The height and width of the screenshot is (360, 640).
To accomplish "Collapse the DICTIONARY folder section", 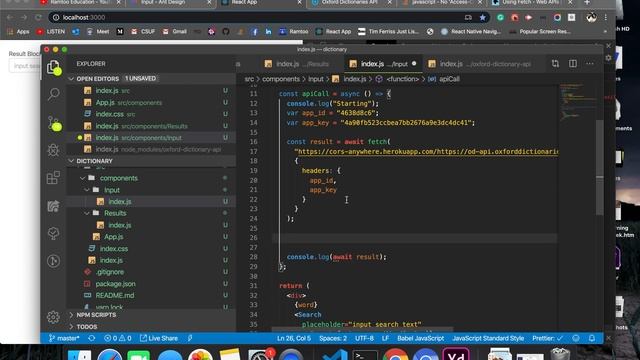I will (x=71, y=161).
